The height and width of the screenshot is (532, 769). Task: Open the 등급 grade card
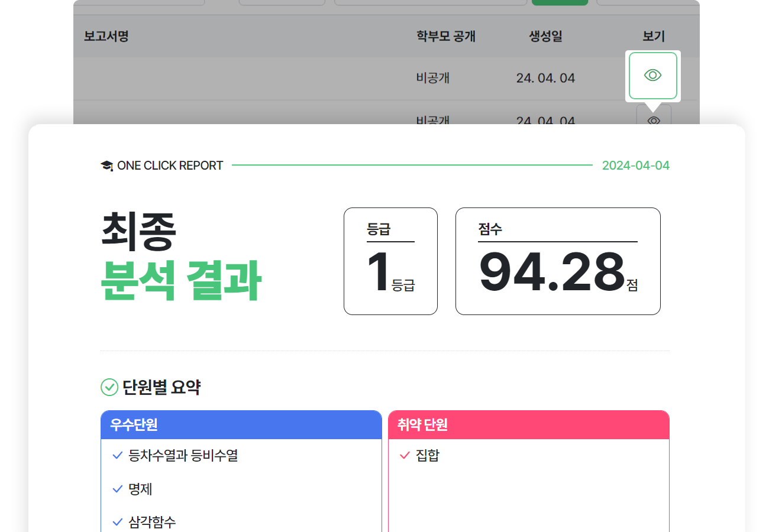click(x=390, y=261)
